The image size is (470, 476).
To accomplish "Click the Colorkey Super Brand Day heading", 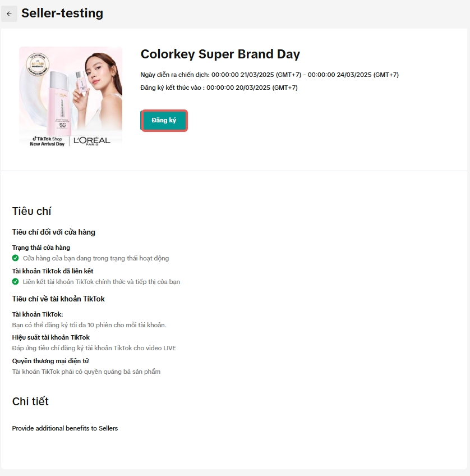I will (x=220, y=54).
